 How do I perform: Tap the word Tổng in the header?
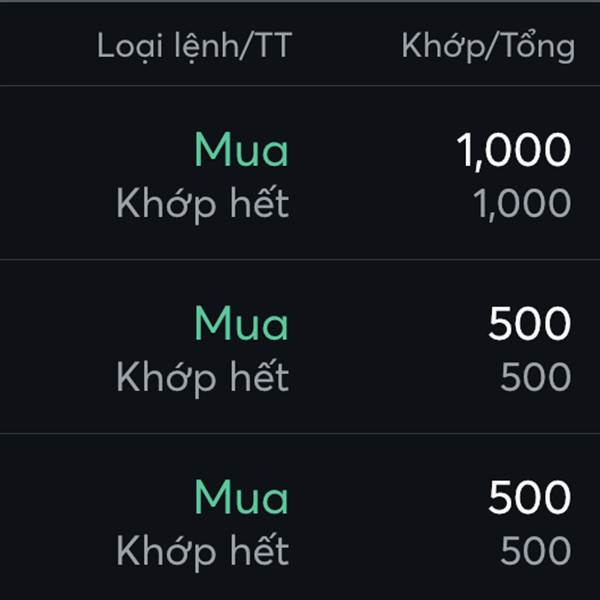tap(536, 47)
